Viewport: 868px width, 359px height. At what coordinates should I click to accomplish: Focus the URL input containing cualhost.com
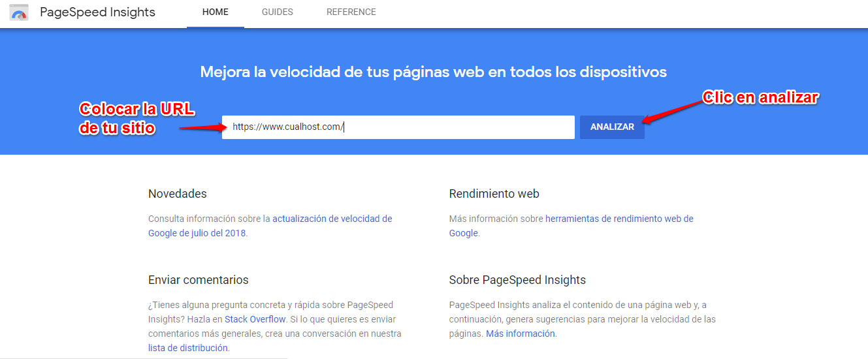click(398, 127)
